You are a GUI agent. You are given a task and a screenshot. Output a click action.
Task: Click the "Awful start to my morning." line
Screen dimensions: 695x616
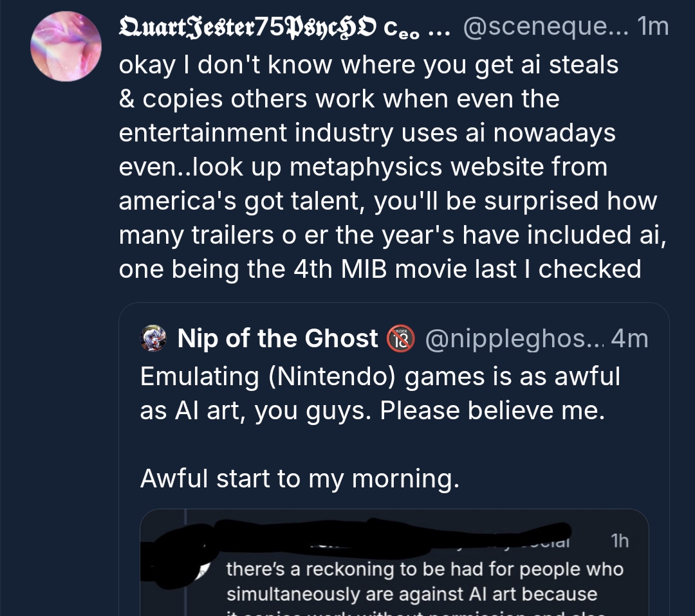pyautogui.click(x=300, y=478)
